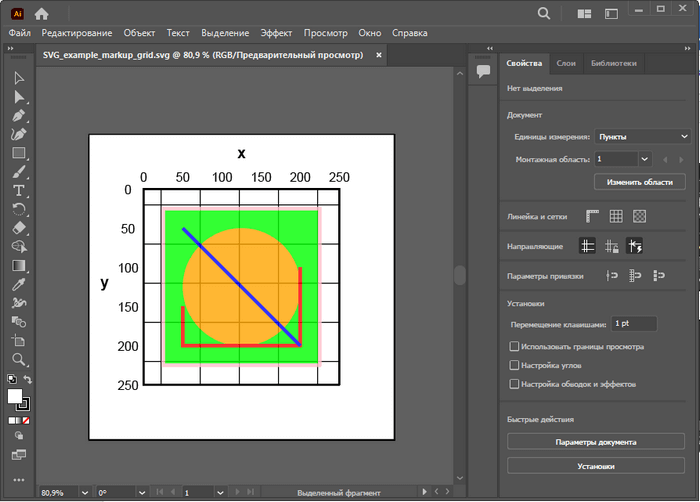Screen dimensions: 700x502
Task: Select the Curvature tool
Action: pos(19,134)
